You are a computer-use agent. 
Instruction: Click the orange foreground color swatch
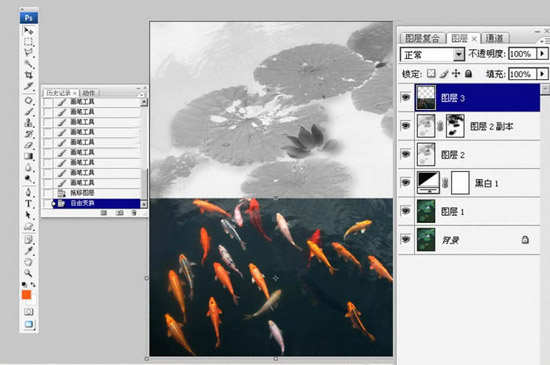coord(27,295)
